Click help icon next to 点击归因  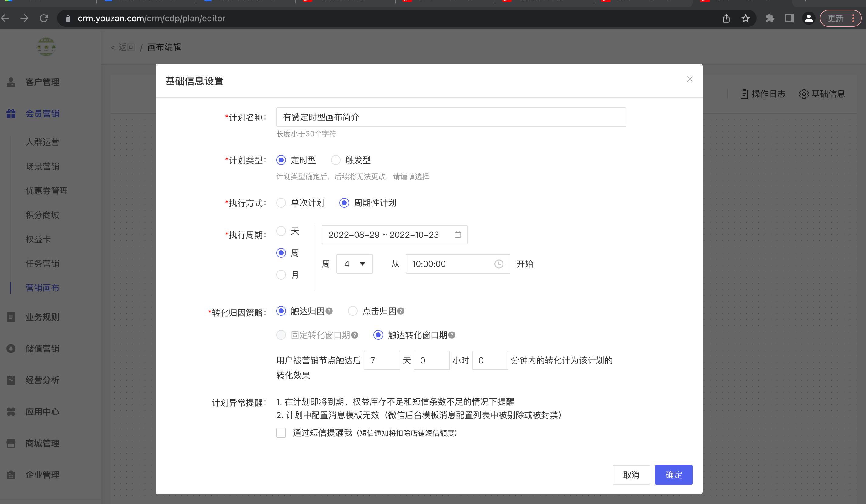(401, 311)
